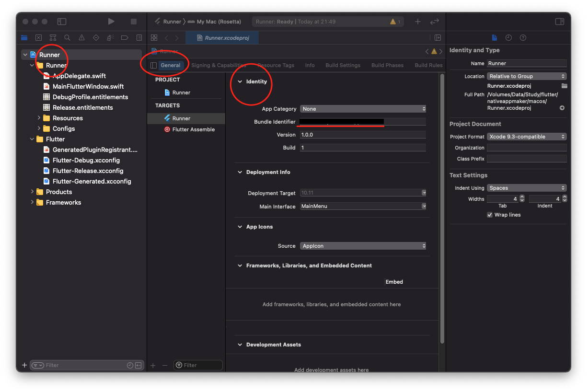Switch to the Build Rules tab
The width and height of the screenshot is (587, 392).
(x=429, y=65)
